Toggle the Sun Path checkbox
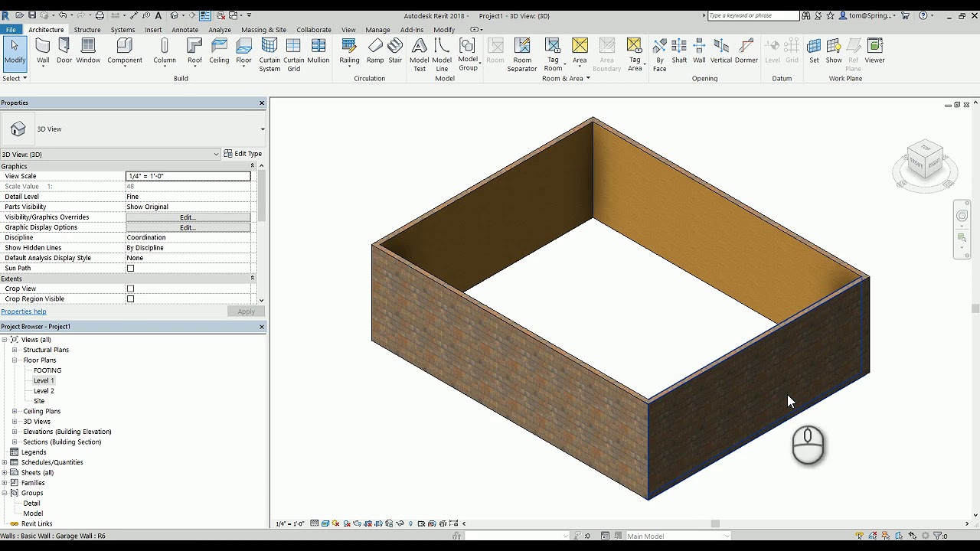Image resolution: width=980 pixels, height=551 pixels. (x=130, y=269)
